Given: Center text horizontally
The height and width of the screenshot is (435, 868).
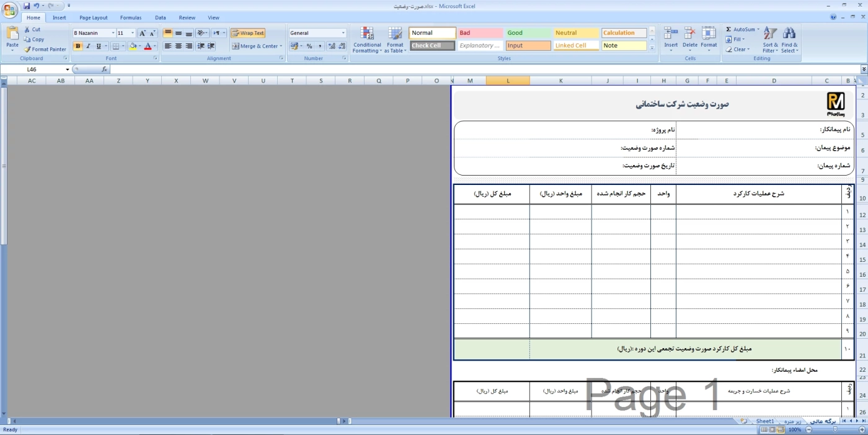Looking at the screenshot, I should pyautogui.click(x=179, y=46).
